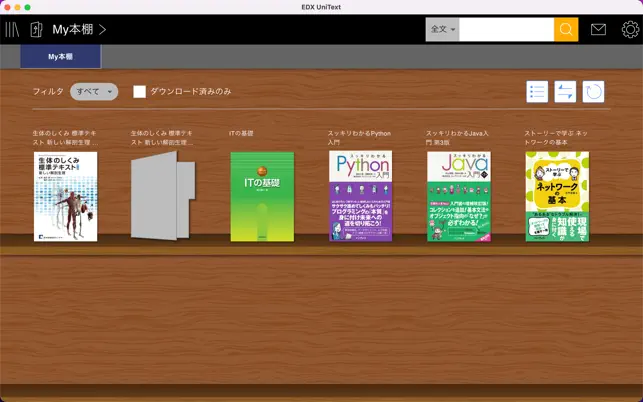
Task: Click the スッキリわかるJava入門 第3版 title text
Action: click(457, 138)
